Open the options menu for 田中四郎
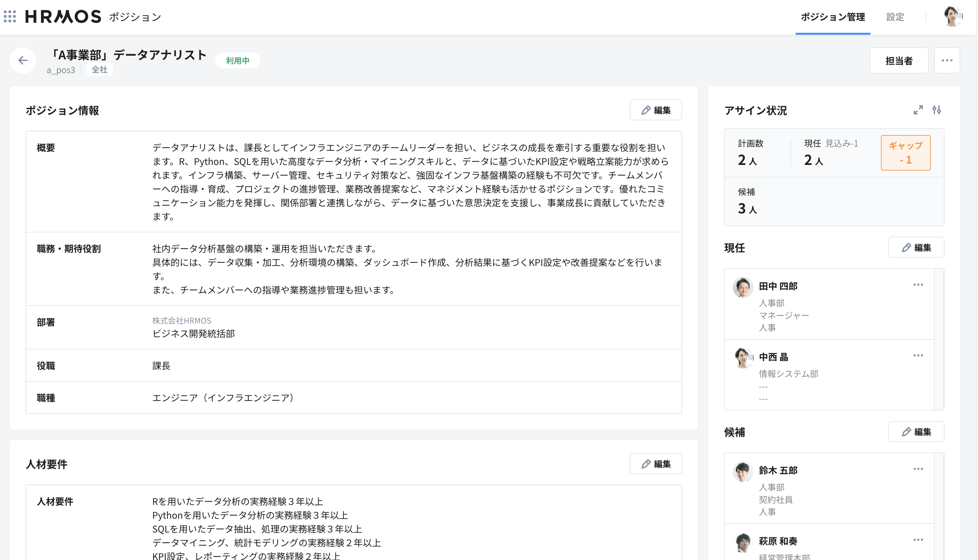This screenshot has height=560, width=978. coord(919,285)
